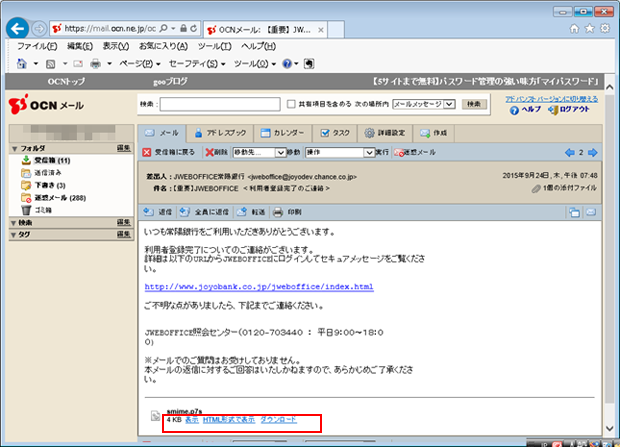Click the joyobank.co.jp URL link

tap(259, 287)
